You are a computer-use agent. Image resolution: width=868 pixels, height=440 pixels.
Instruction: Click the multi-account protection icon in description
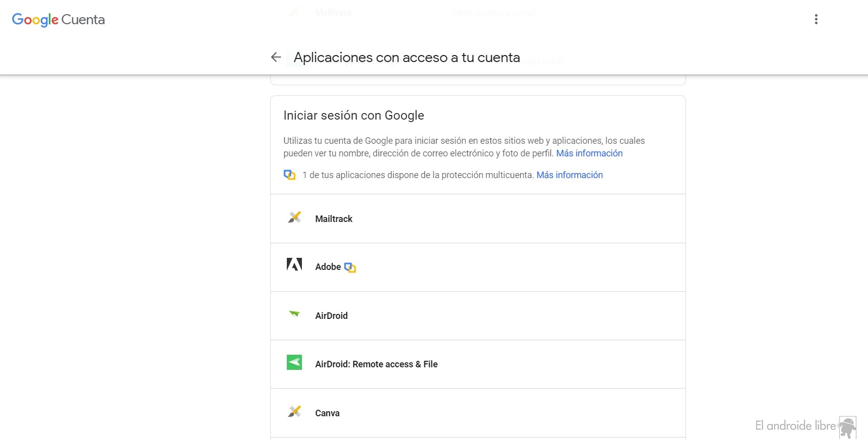pyautogui.click(x=289, y=175)
